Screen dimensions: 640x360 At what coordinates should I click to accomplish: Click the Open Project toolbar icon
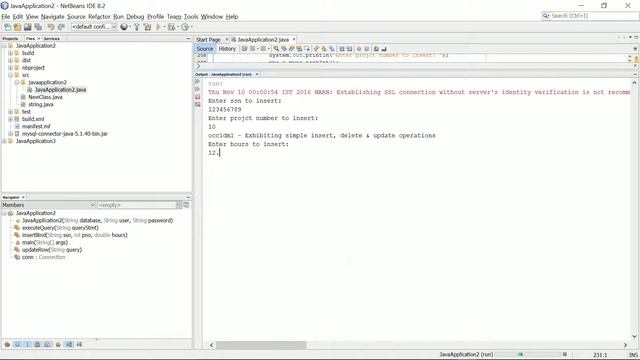tap(28, 27)
